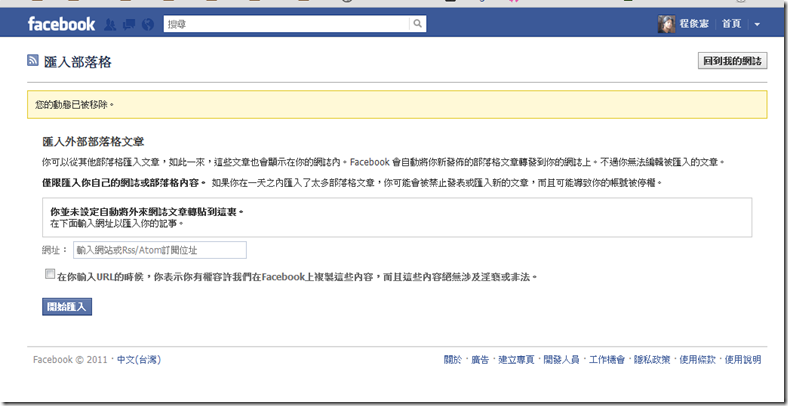Open profile name 程俊憲
Viewport: 788px width, 406px height.
(694, 24)
